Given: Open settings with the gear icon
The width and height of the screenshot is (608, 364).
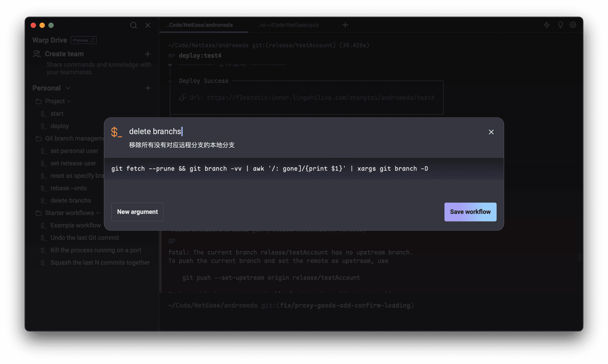Looking at the screenshot, I should point(573,25).
